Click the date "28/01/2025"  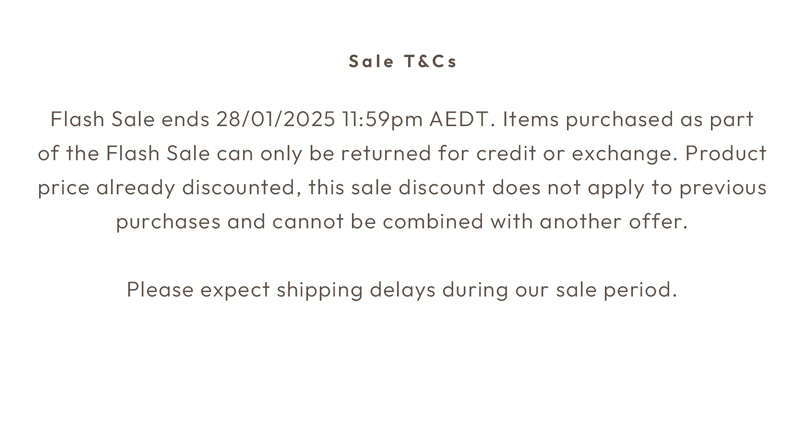coord(275,120)
